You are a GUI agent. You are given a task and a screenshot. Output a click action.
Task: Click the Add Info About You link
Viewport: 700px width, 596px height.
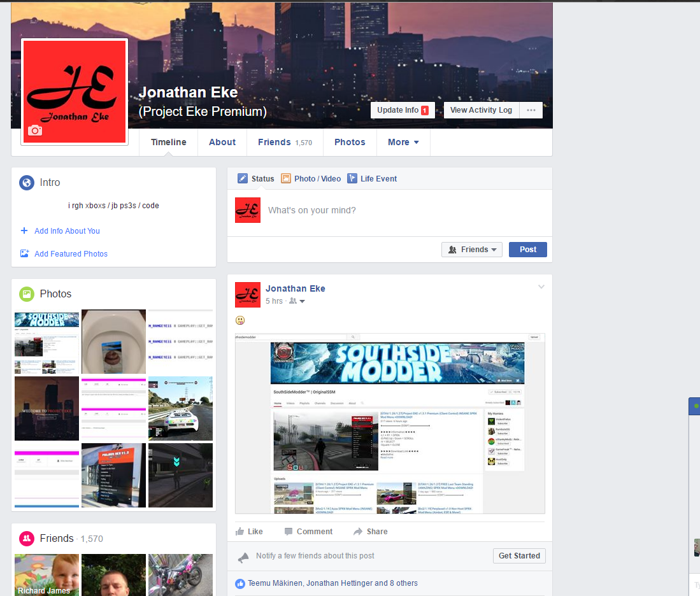(67, 231)
